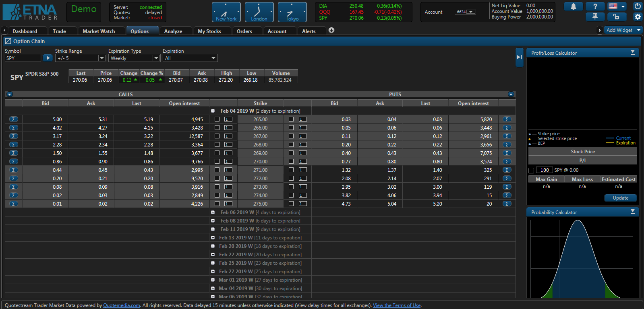Click the unlock padlock icon
This screenshot has height=309, width=644.
point(617,16)
